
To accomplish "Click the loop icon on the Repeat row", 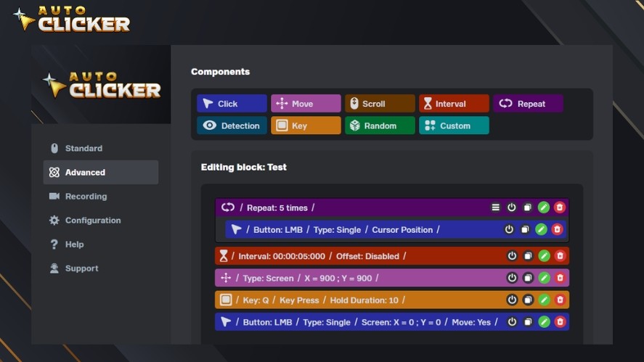I will [x=228, y=207].
